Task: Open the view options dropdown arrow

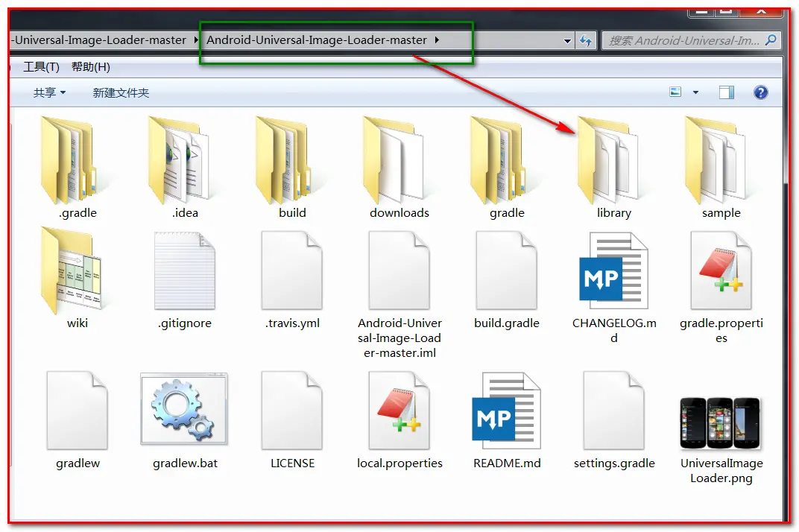Action: click(695, 92)
